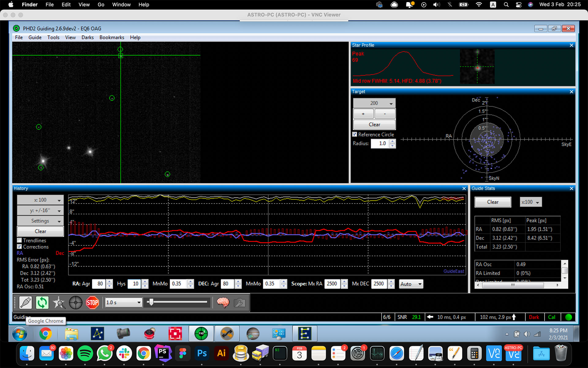Click the Target zoom out - button
The width and height of the screenshot is (588, 368).
click(x=385, y=114)
